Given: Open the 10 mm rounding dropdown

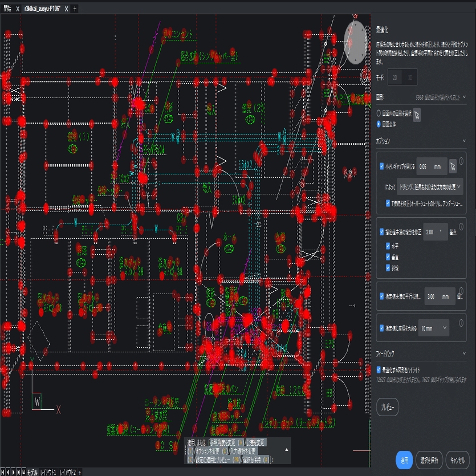Looking at the screenshot, I should [434, 328].
